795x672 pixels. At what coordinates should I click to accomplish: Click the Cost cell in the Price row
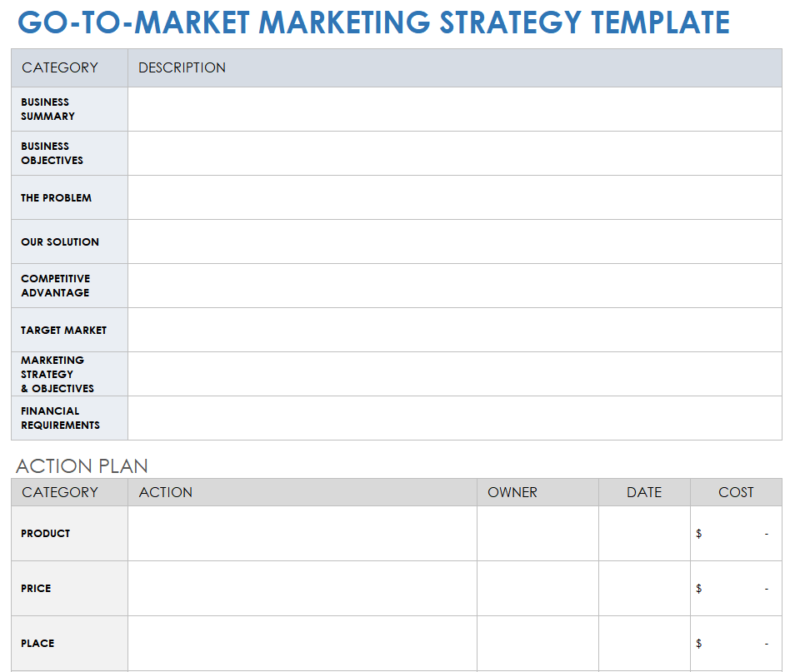click(736, 588)
